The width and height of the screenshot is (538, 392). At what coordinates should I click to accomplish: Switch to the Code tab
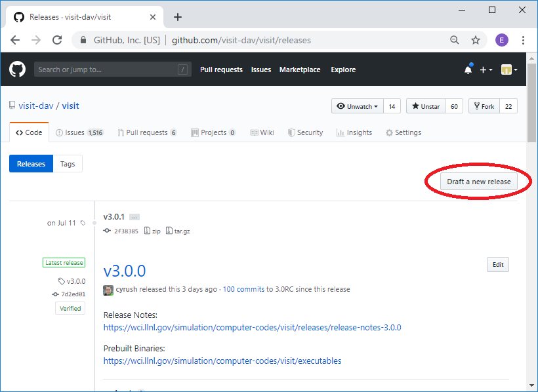coord(29,132)
